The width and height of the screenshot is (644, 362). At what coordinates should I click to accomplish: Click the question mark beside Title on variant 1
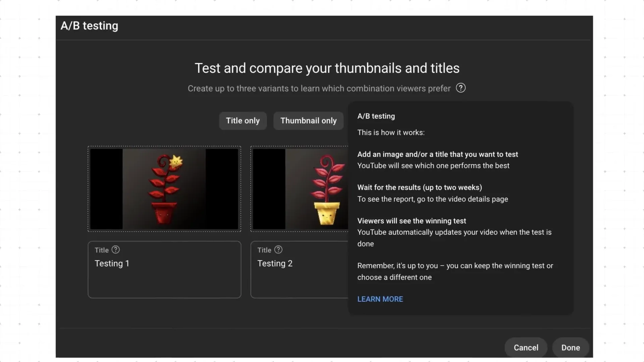(115, 249)
